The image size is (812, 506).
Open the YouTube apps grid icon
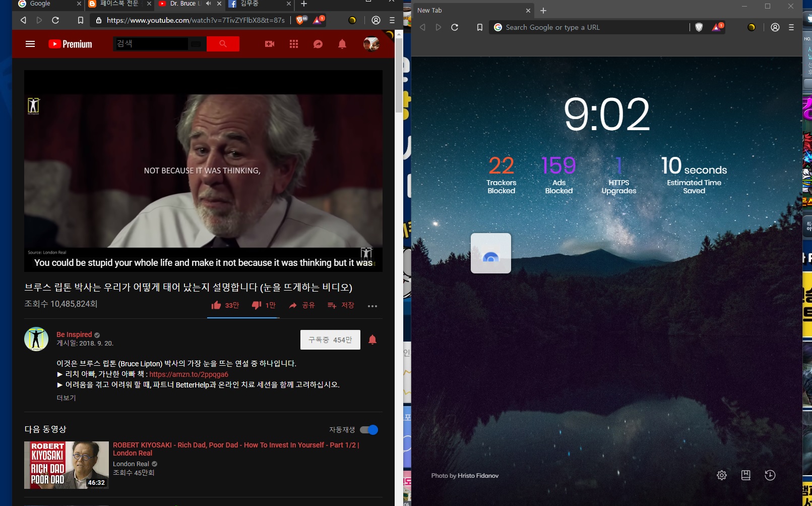point(294,44)
